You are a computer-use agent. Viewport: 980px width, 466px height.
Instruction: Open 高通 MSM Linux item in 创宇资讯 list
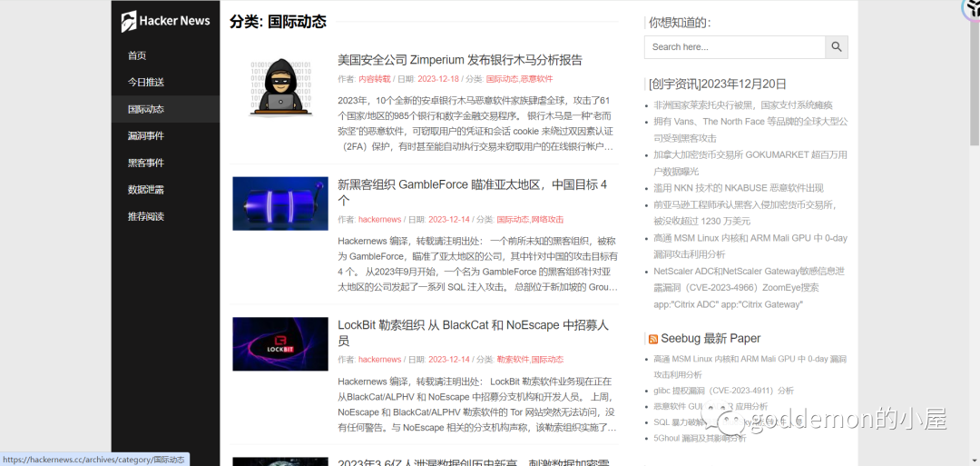(750, 246)
